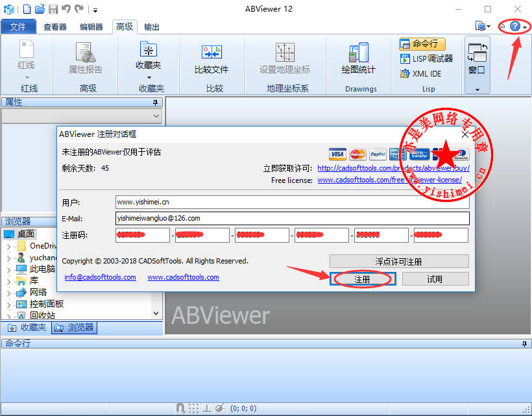
Task: Click the PayPal payment icon
Action: pyautogui.click(x=378, y=154)
